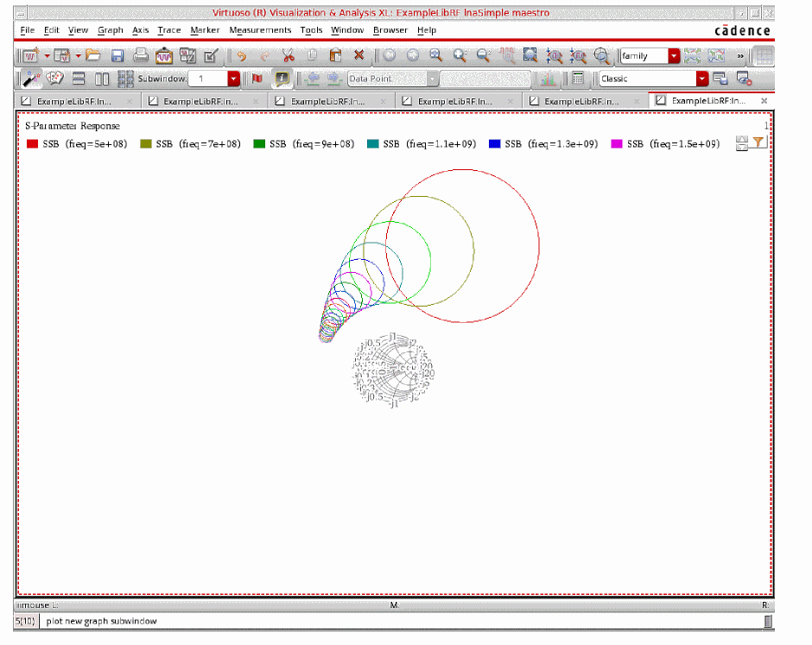Image resolution: width=812 pixels, height=645 pixels.
Task: Open the Classic theme dropdown
Action: point(701,79)
